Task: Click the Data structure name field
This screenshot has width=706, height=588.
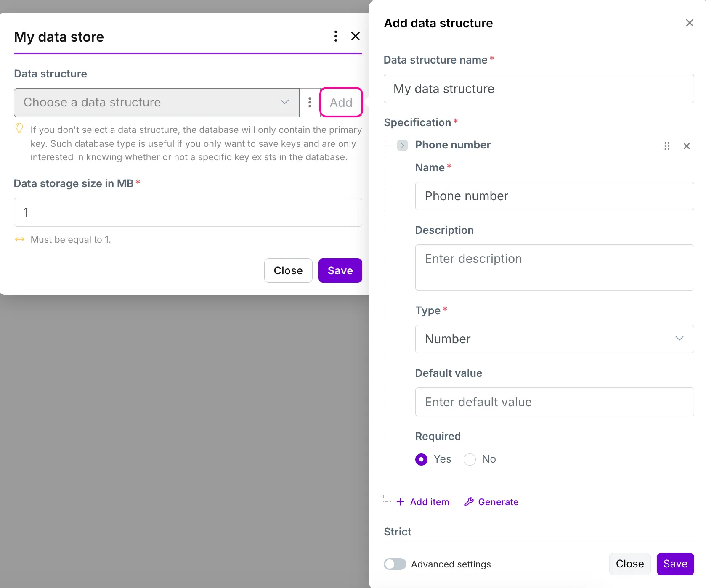Action: 539,89
